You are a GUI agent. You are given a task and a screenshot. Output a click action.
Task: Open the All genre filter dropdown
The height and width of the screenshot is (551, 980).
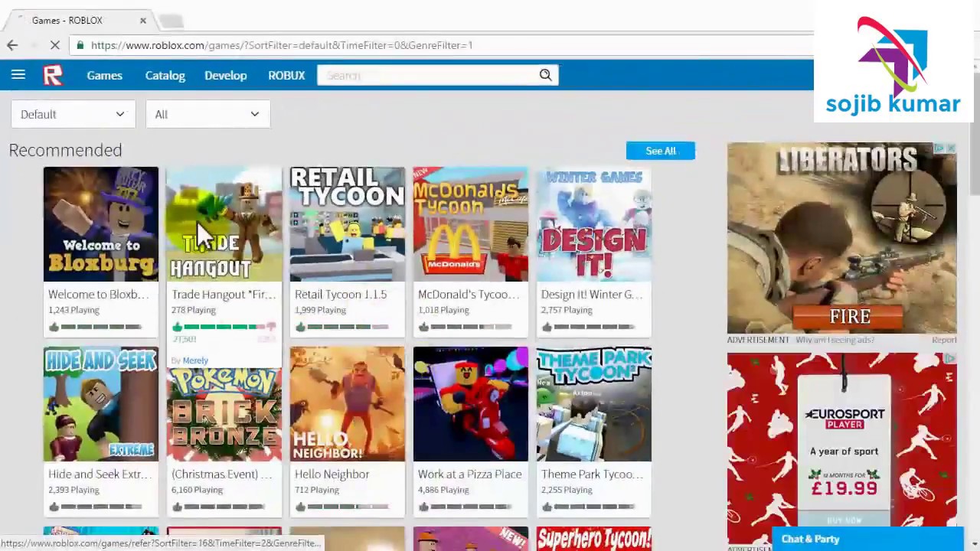(207, 114)
